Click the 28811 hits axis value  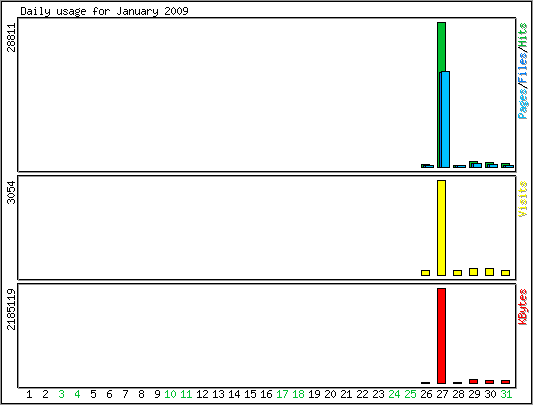pos(11,37)
